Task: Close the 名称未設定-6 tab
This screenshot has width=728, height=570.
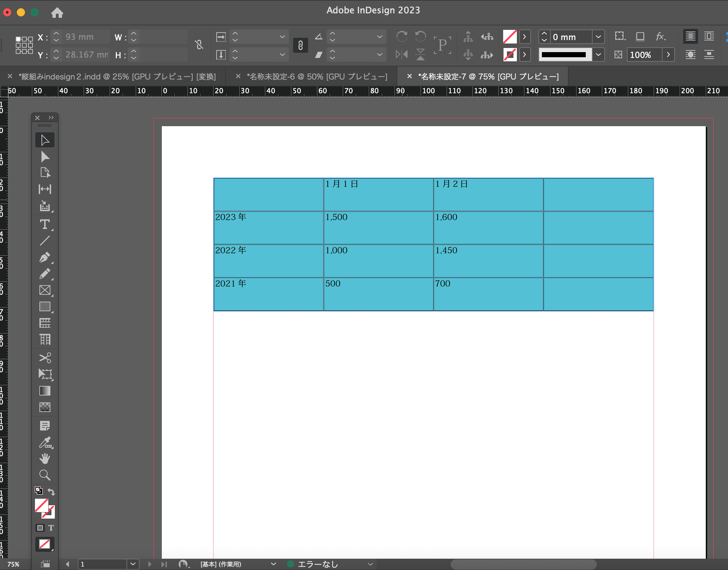Action: pos(238,76)
